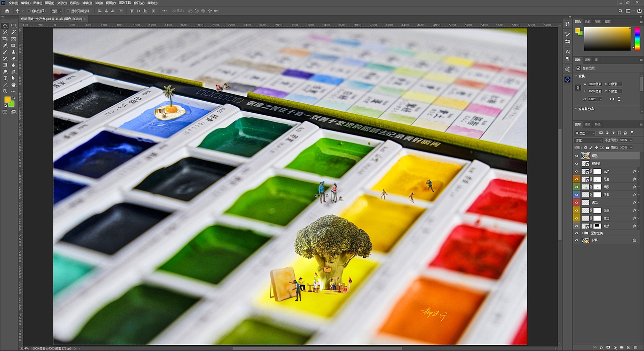This screenshot has height=351, width=644.
Task: Add layer style fx at panel bottom
Action: coord(602,347)
